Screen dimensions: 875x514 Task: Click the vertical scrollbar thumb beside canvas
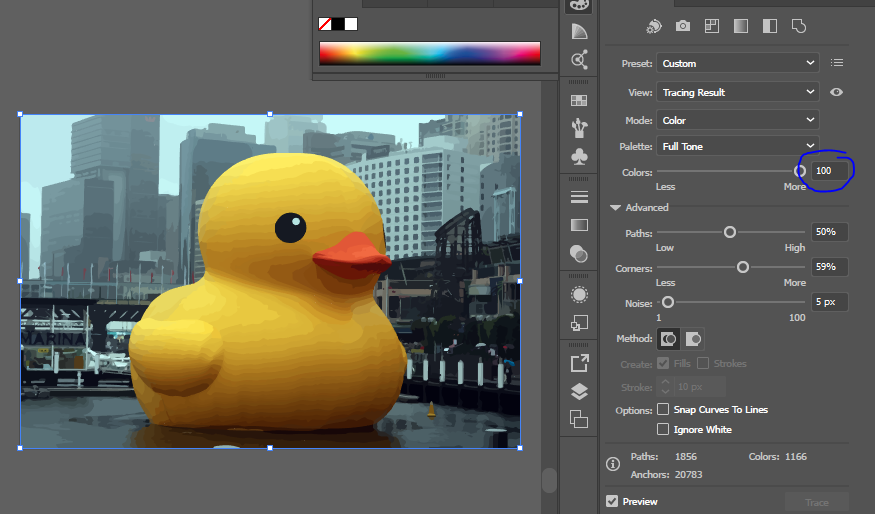[549, 480]
